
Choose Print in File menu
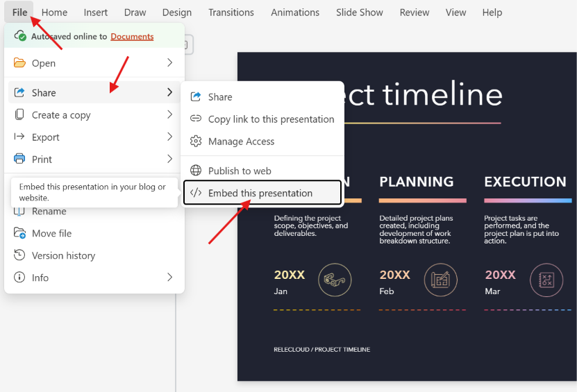point(94,159)
